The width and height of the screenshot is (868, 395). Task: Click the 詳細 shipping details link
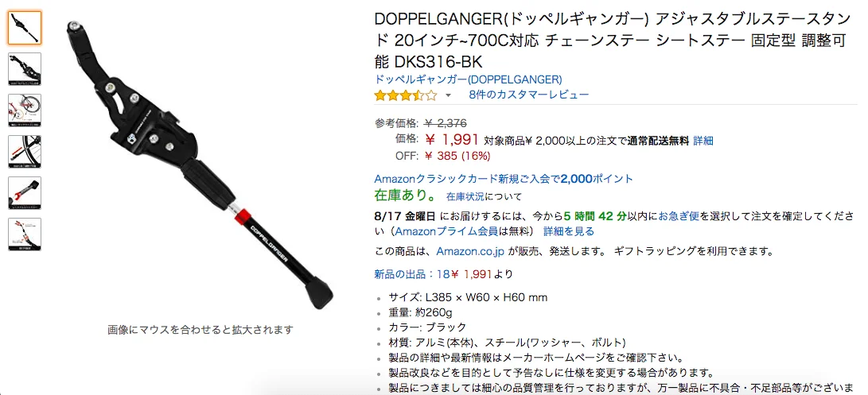703,141
